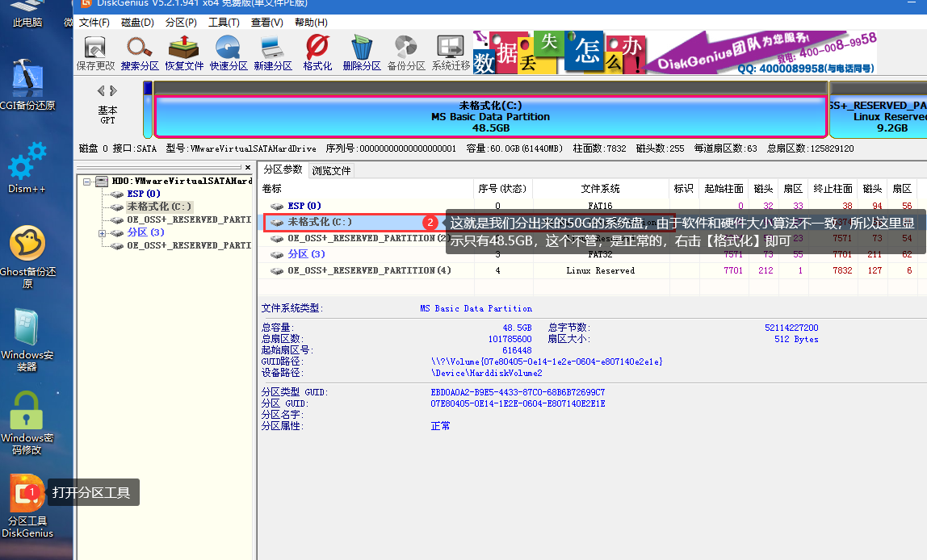The height and width of the screenshot is (560, 927).
Task: Open the 工具(T) menu
Action: point(224,22)
